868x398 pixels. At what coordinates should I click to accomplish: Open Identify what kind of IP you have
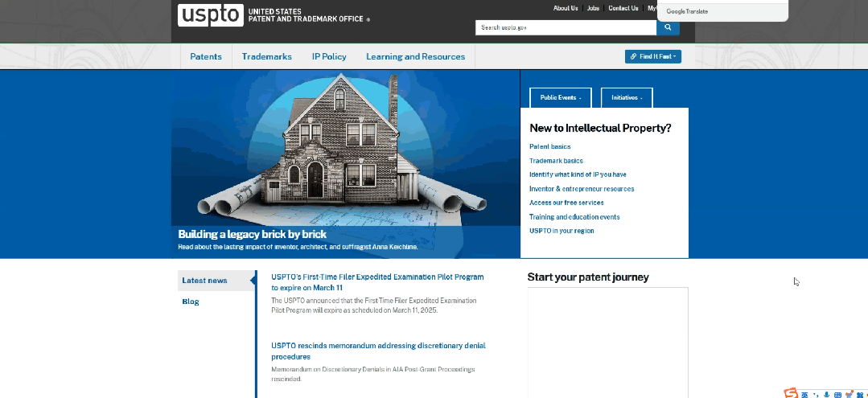[578, 174]
